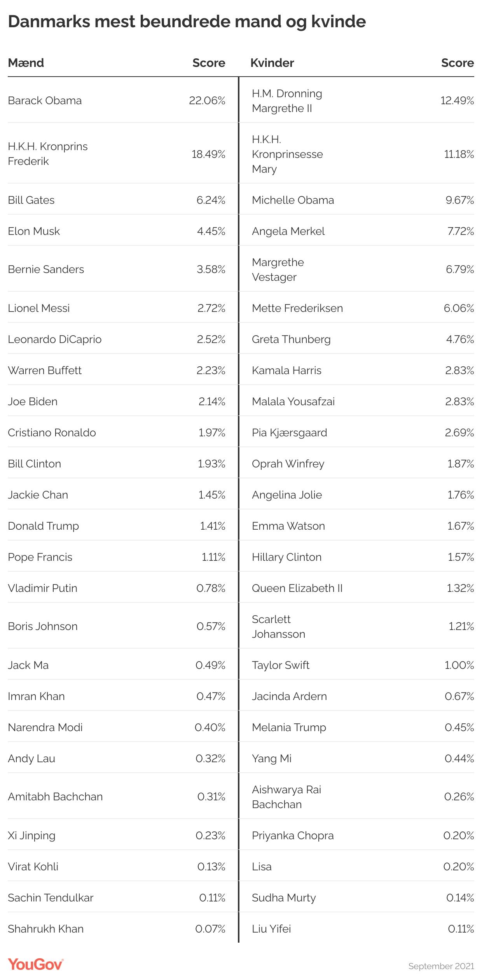Select Mette Frederiksen's score 6.06%
The height and width of the screenshot is (980, 482).
point(459,308)
